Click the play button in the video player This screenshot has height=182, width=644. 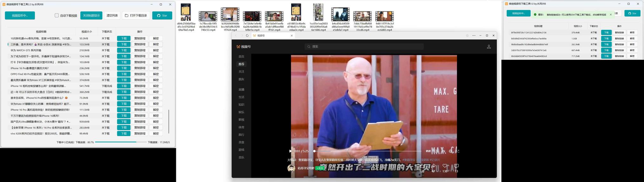(290, 151)
